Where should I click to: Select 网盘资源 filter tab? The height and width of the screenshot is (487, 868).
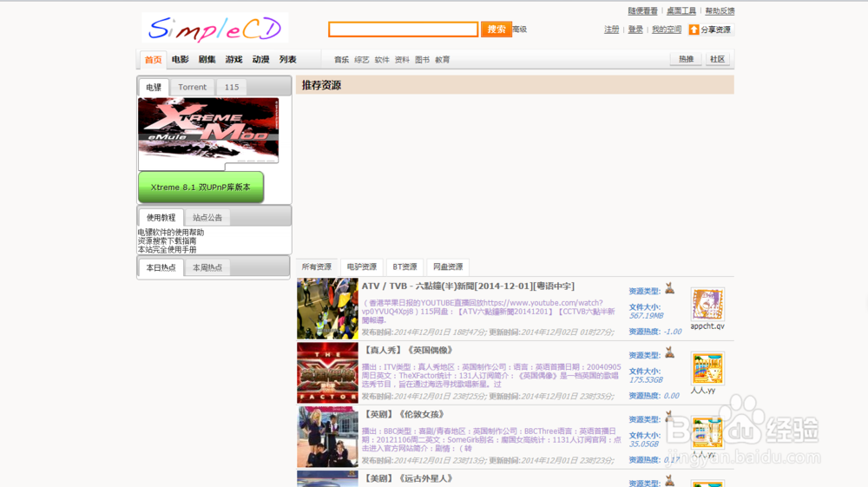pos(448,267)
